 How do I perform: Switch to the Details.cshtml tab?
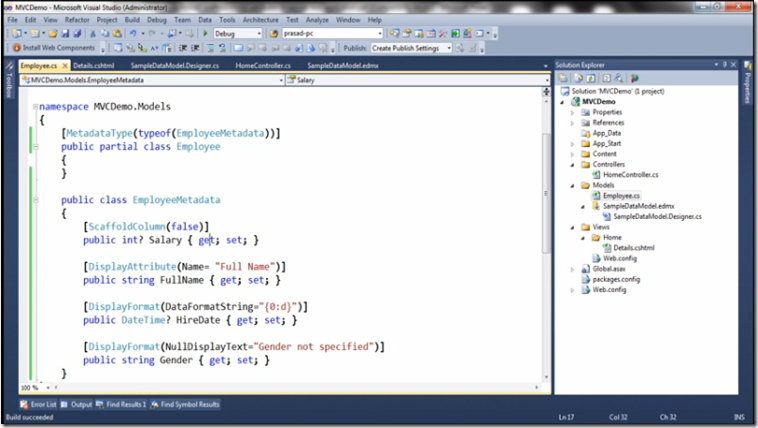[x=94, y=65]
